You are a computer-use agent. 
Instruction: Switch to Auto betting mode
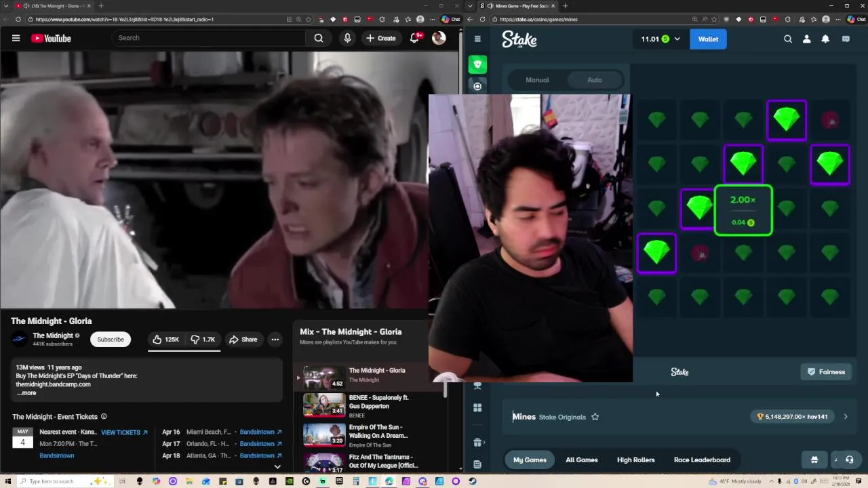point(595,80)
